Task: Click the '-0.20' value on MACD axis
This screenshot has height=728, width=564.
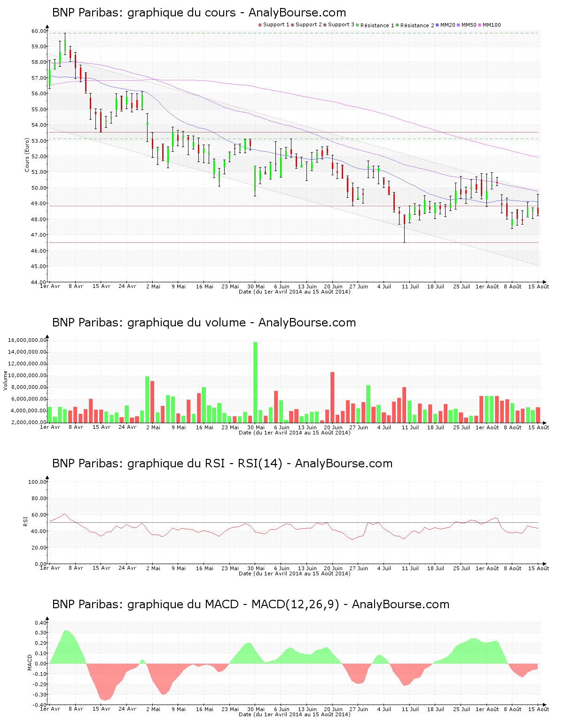Action: click(x=39, y=684)
